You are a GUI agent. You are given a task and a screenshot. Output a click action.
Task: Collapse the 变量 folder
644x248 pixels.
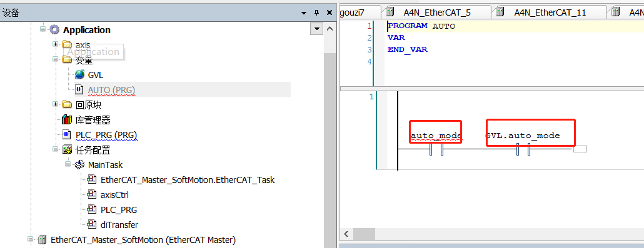(55, 59)
